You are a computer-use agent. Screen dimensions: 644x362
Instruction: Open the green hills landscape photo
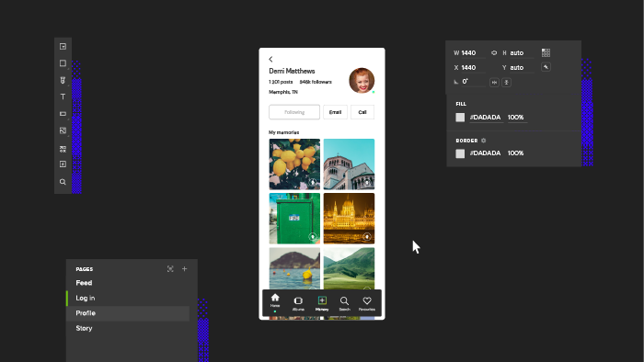349,268
